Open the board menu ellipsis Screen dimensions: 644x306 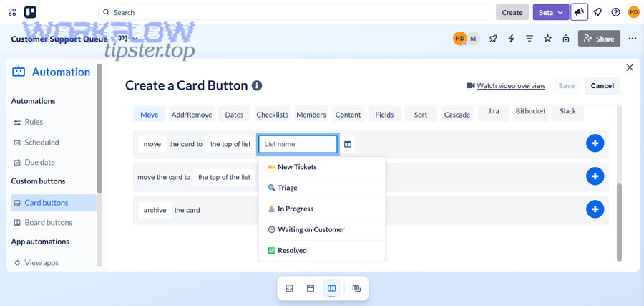tap(633, 38)
